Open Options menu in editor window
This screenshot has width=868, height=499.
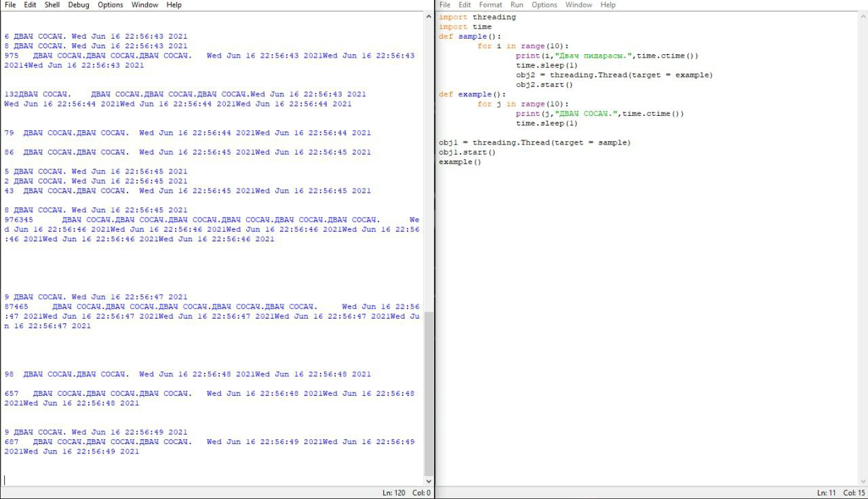[545, 5]
